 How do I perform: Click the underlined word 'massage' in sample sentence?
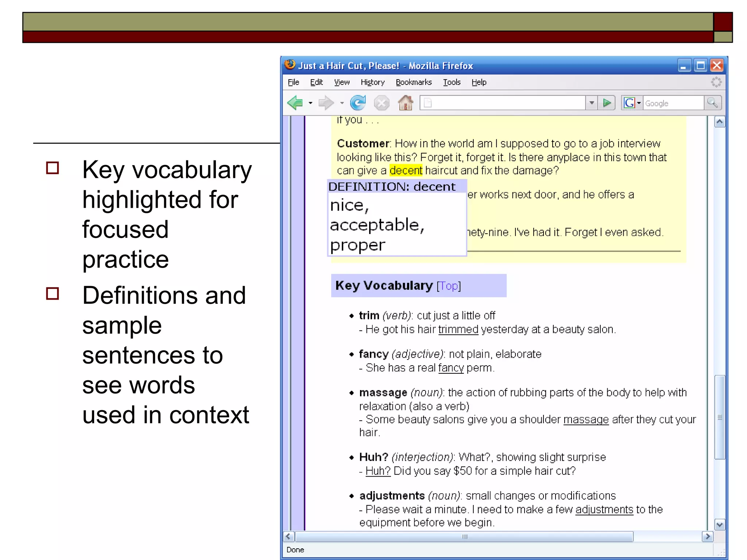(586, 420)
